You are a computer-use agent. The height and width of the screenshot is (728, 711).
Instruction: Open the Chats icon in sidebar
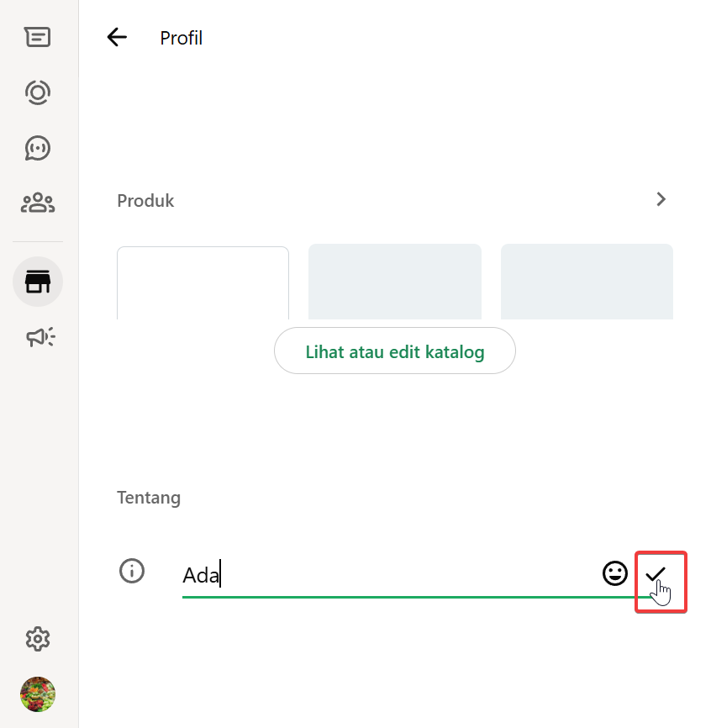coord(38,37)
